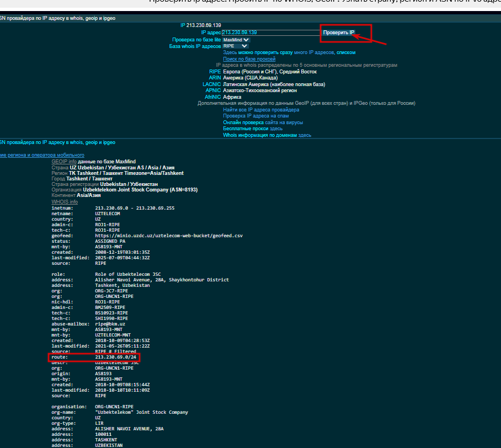Click "Найти все IP адреса провайдера" link

261,110
